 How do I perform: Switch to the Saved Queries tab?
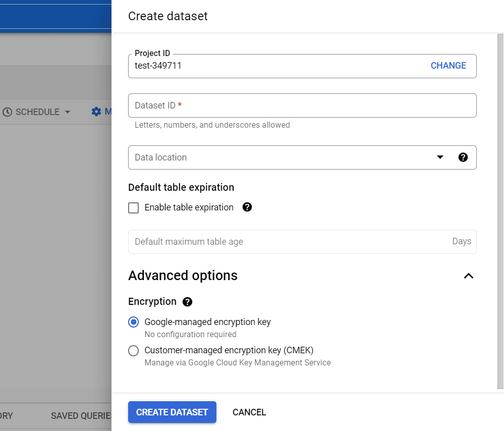click(x=81, y=415)
